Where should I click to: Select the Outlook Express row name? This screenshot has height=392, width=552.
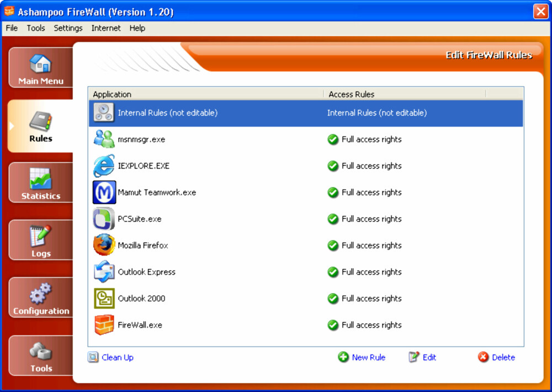pyautogui.click(x=146, y=272)
